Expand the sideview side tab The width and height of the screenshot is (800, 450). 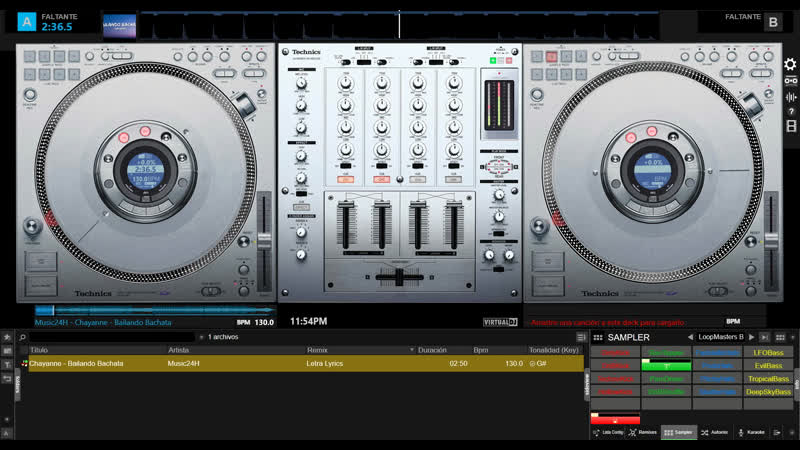coord(587,384)
